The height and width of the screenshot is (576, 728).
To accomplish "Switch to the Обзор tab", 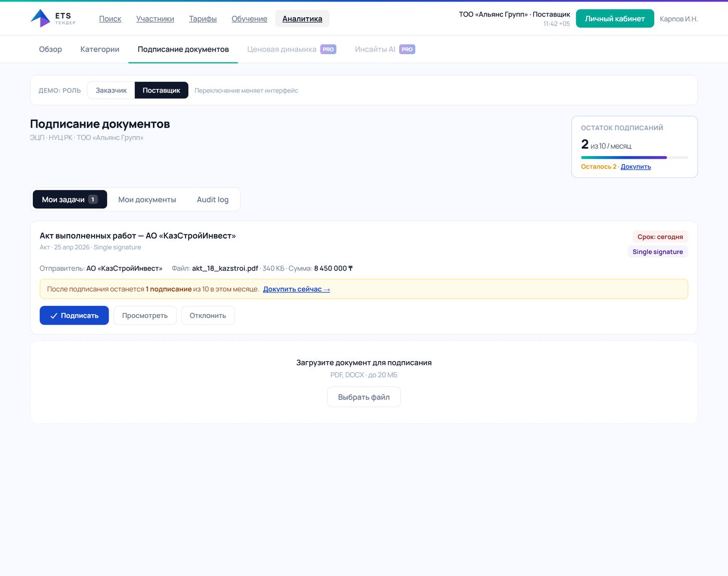I will 50,49.
